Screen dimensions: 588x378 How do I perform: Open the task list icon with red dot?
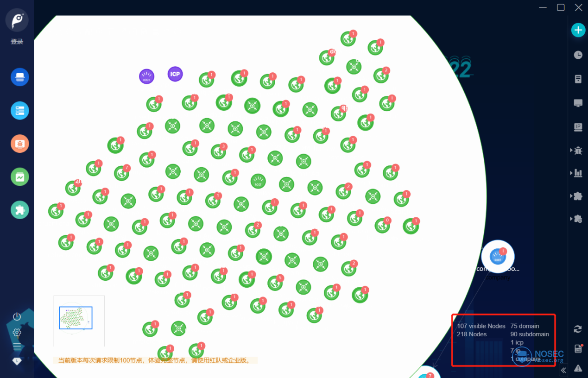578,349
